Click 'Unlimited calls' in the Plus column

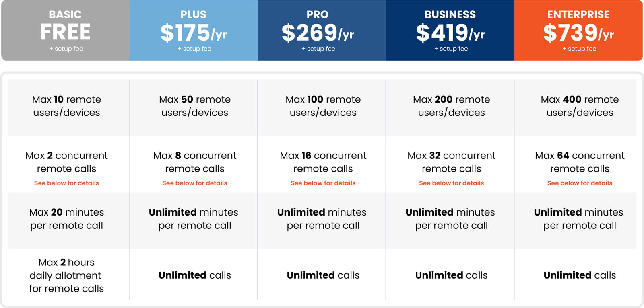pyautogui.click(x=195, y=275)
